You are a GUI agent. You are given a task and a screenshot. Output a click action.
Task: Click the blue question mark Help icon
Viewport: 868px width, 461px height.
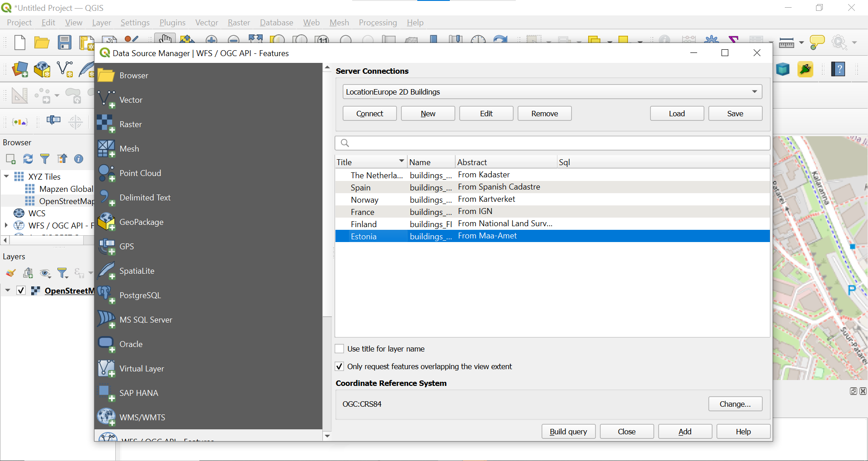tap(839, 69)
